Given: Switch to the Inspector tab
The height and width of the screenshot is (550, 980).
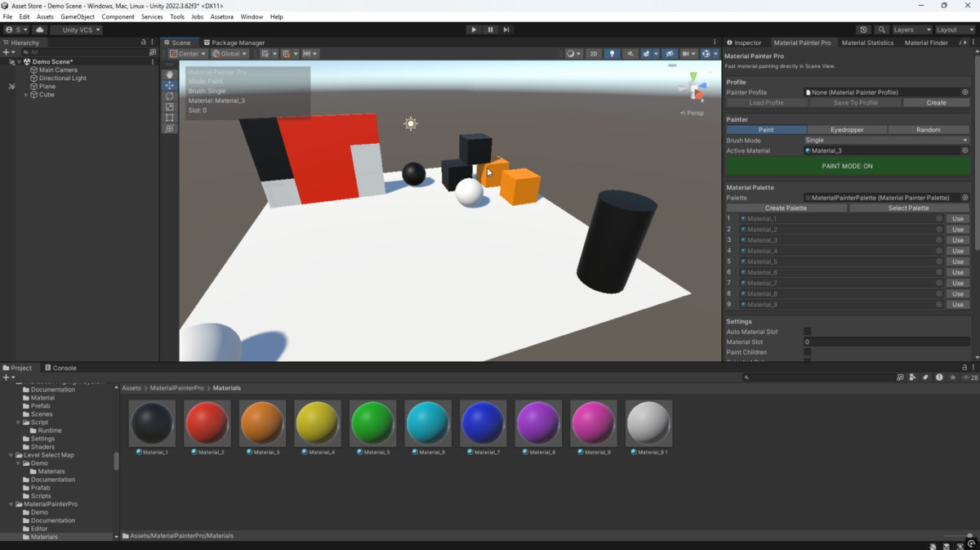Looking at the screenshot, I should tap(744, 42).
